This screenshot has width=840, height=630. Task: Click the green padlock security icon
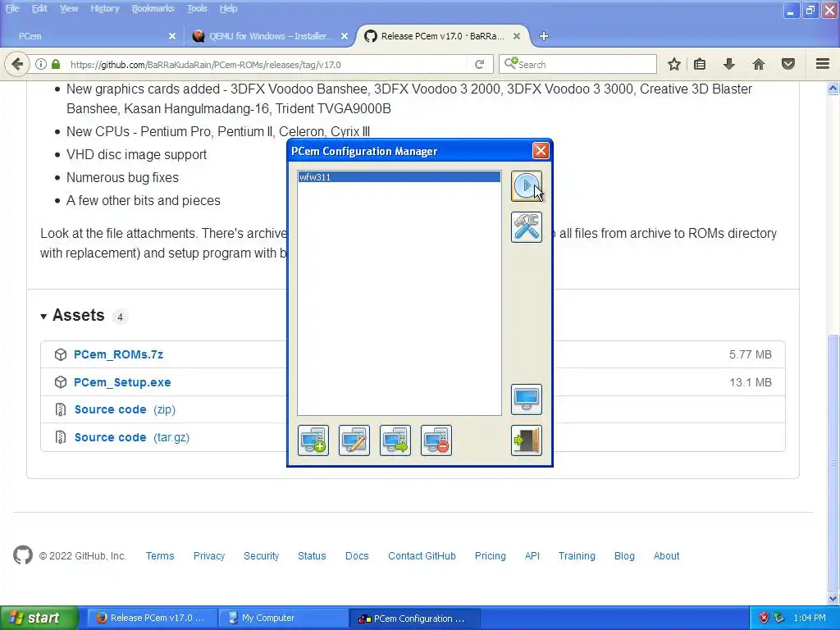pyautogui.click(x=56, y=64)
